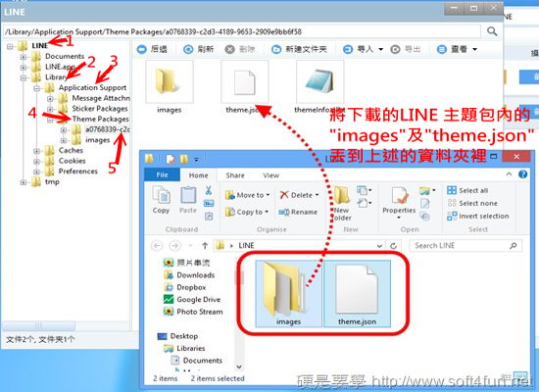Click the Cut scissors icon
Viewport: 539px width, 392px height.
[209, 190]
